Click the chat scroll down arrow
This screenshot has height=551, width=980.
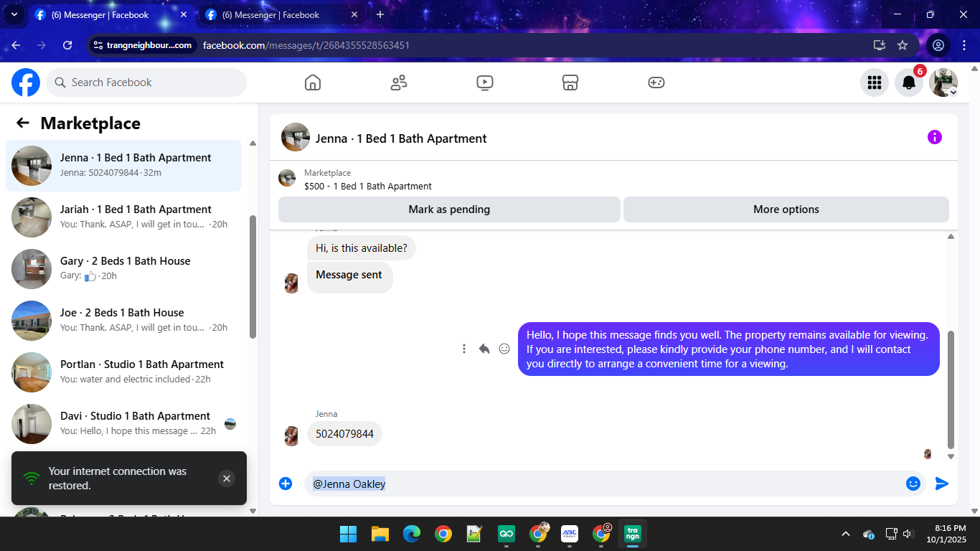(951, 456)
